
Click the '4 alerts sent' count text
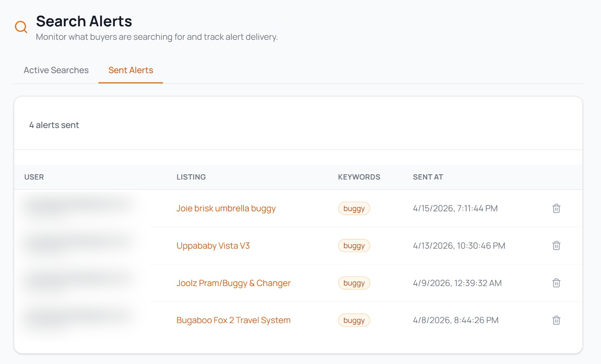click(54, 125)
